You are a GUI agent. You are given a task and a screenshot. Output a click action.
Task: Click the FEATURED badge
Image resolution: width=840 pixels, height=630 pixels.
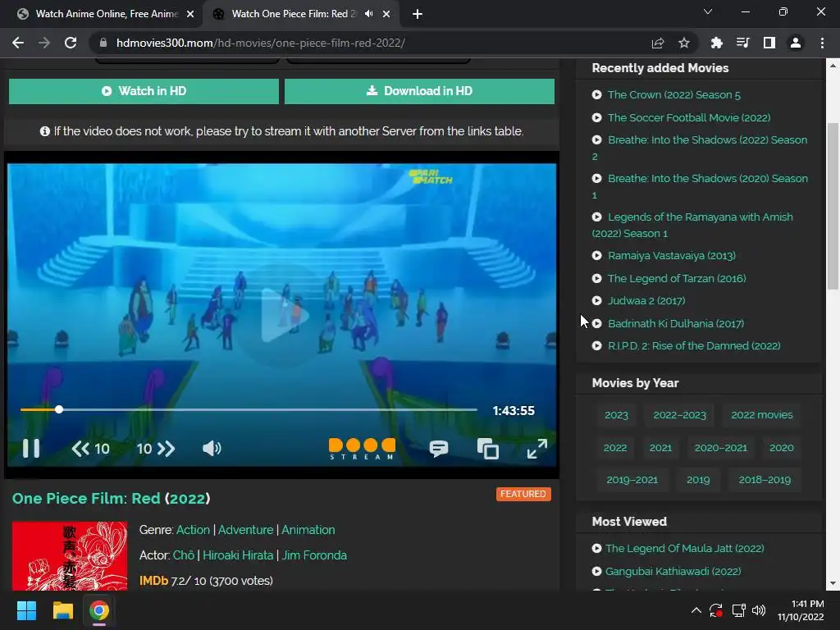(x=523, y=494)
